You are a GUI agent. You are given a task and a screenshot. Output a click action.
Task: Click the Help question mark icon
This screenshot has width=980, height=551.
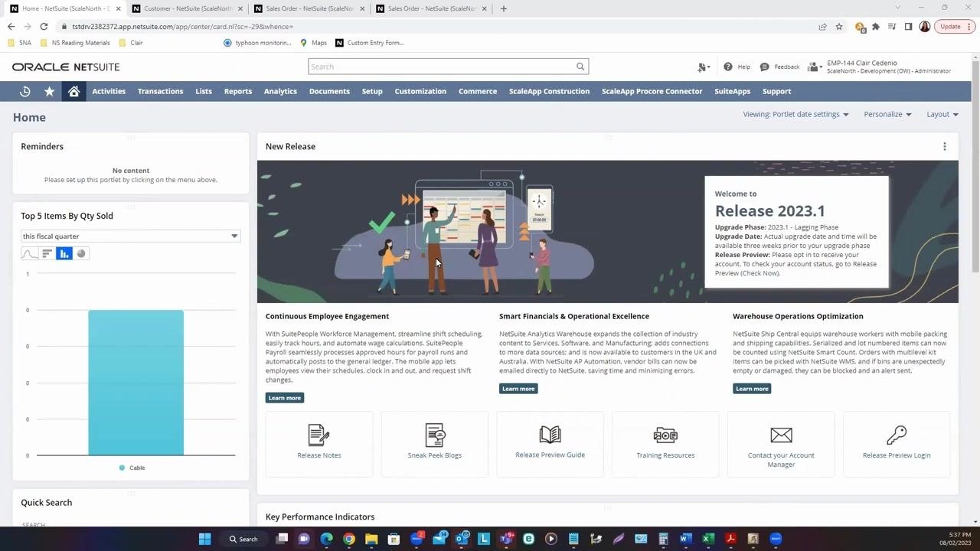tap(727, 67)
